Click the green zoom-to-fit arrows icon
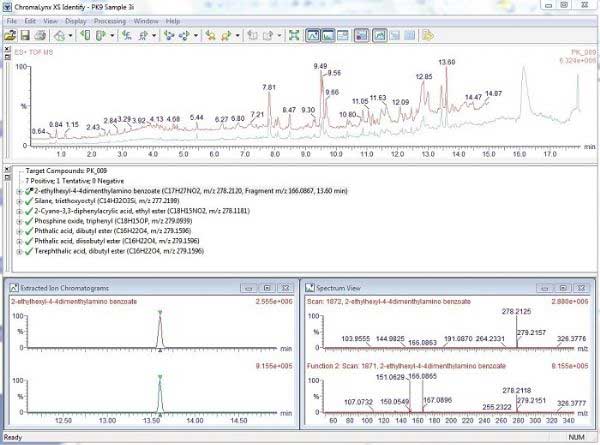 (x=294, y=35)
